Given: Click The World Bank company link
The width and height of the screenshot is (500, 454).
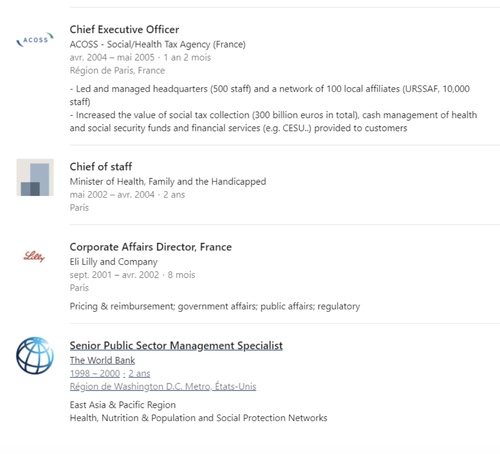Looking at the screenshot, I should click(102, 360).
